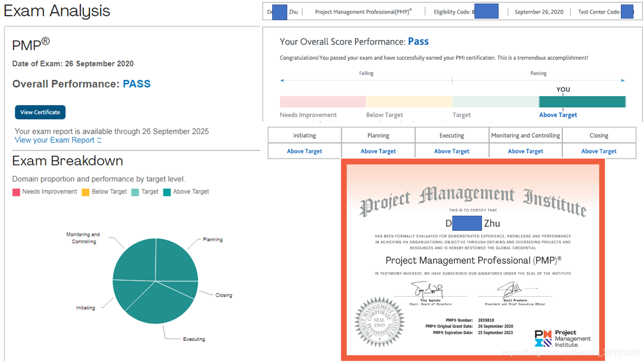The width and height of the screenshot is (644, 362).
Task: Click Above Target under the Planning column
Action: [x=378, y=151]
